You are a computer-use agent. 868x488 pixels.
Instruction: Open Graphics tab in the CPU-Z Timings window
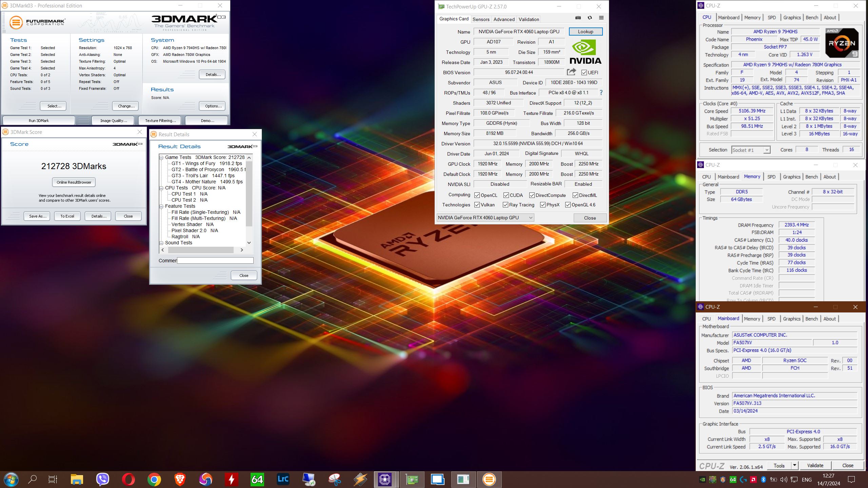792,177
